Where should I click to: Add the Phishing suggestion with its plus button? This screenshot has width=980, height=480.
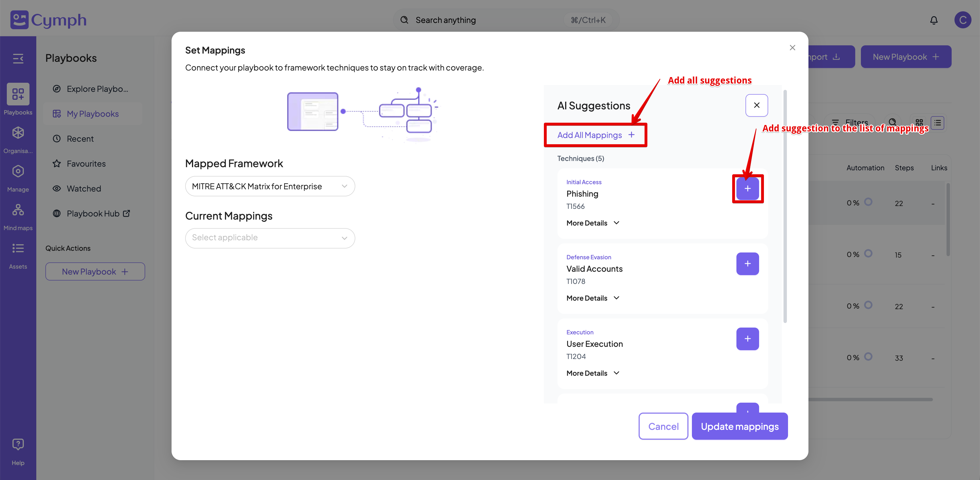747,188
